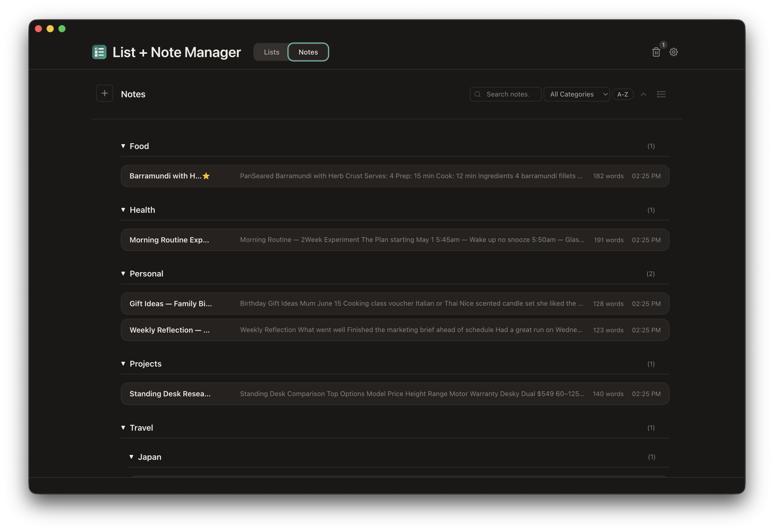Toggle the A-Z sort button
Image resolution: width=774 pixels, height=532 pixels.
pos(622,94)
